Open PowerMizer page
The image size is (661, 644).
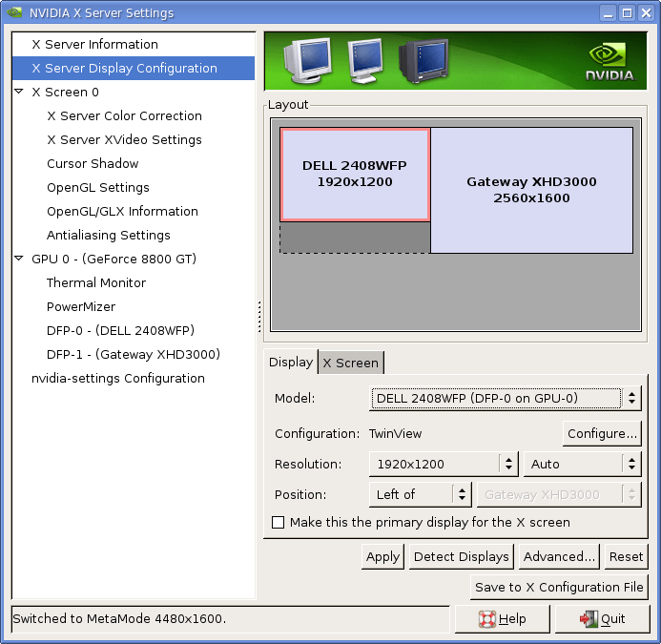point(81,306)
